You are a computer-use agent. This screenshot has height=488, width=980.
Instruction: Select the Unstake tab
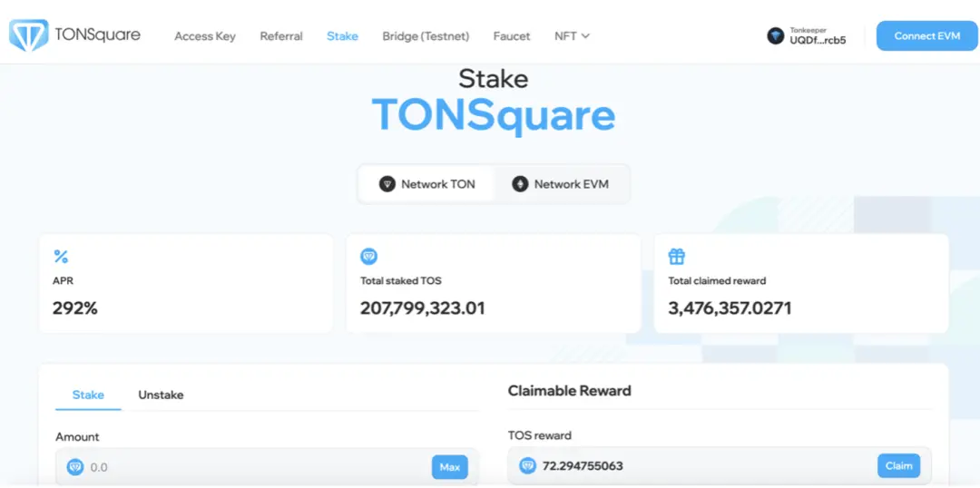point(161,395)
